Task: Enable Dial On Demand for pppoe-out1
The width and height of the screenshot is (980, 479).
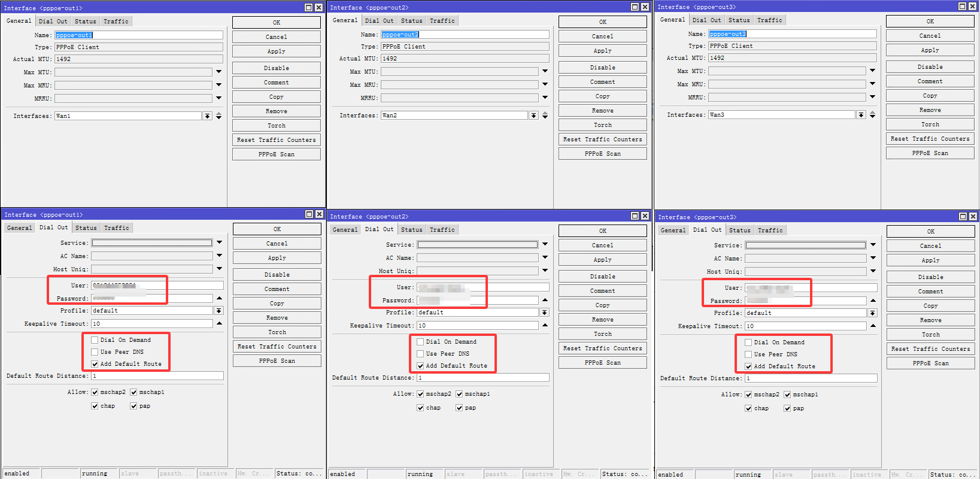Action: [95, 340]
